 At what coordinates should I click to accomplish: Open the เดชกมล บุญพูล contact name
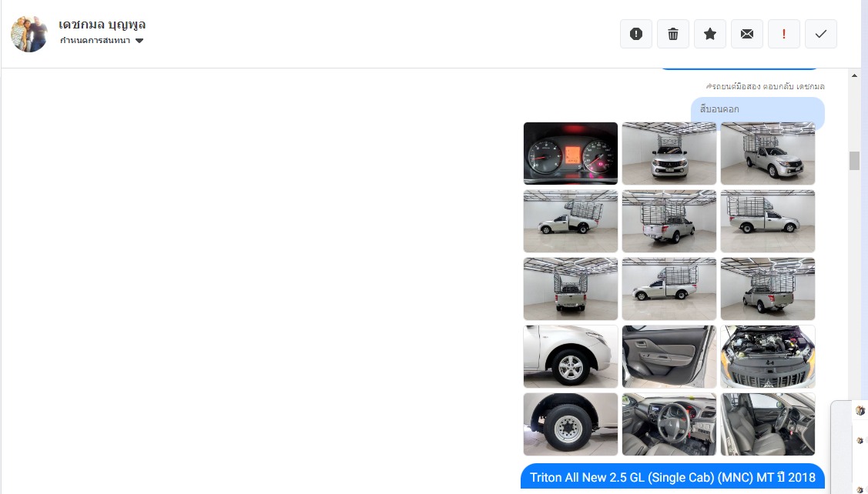tap(102, 25)
